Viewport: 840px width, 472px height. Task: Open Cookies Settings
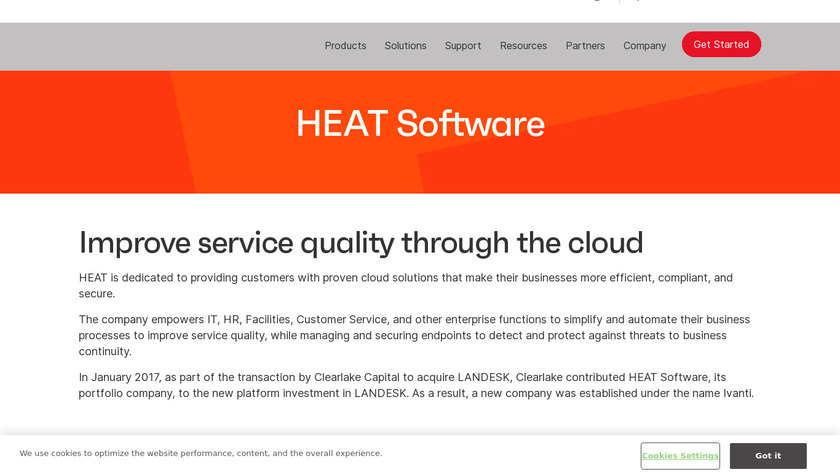680,456
